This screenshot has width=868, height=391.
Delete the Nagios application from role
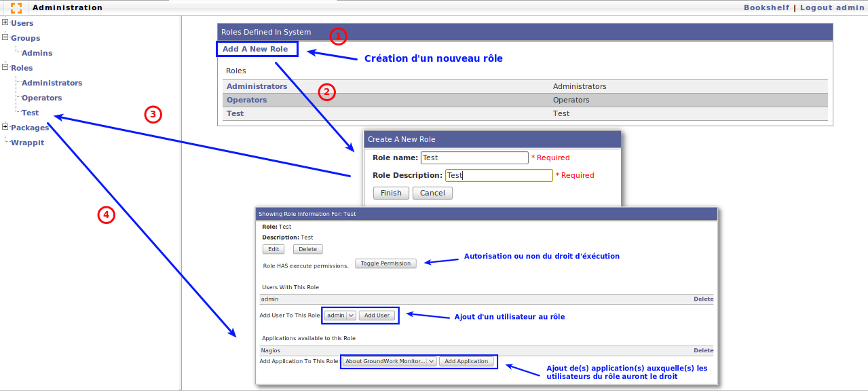point(703,350)
